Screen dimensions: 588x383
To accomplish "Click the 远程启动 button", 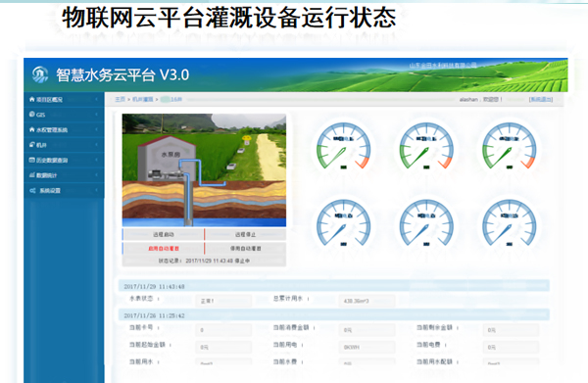I will [x=164, y=234].
